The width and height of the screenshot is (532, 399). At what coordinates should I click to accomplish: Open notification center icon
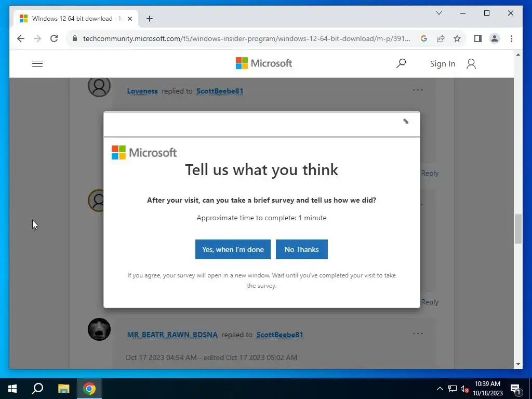pos(515,389)
